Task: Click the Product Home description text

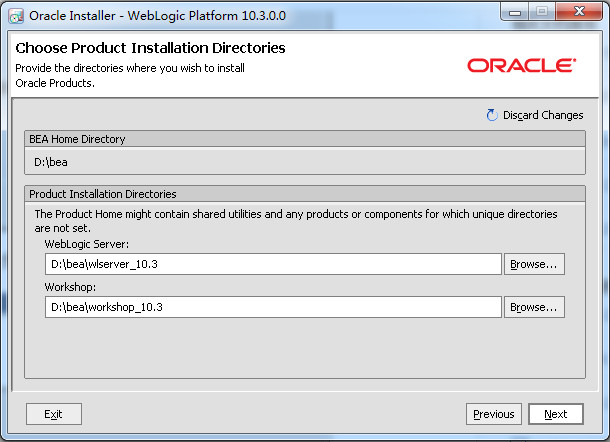Action: pyautogui.click(x=296, y=221)
